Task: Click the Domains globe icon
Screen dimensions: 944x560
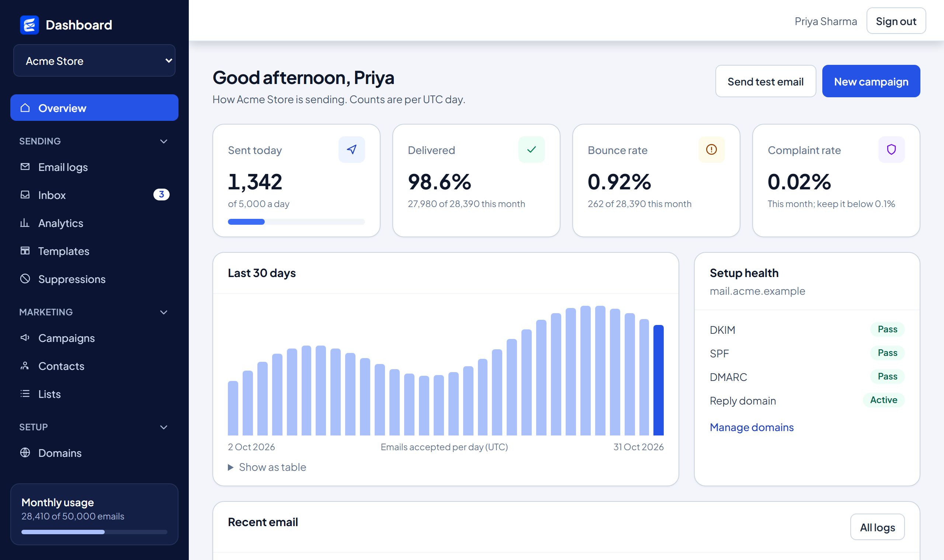Action: coord(25,452)
